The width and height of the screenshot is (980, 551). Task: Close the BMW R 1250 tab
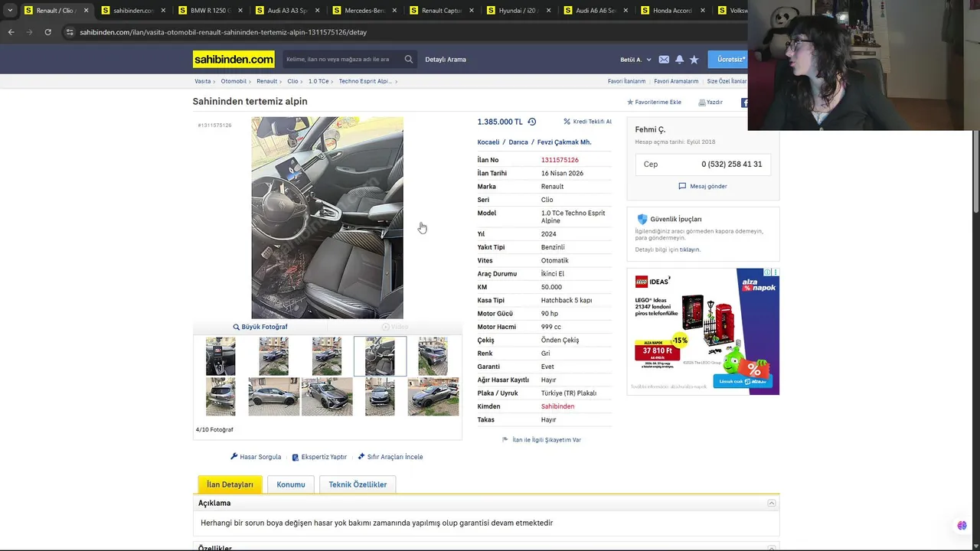tap(240, 11)
